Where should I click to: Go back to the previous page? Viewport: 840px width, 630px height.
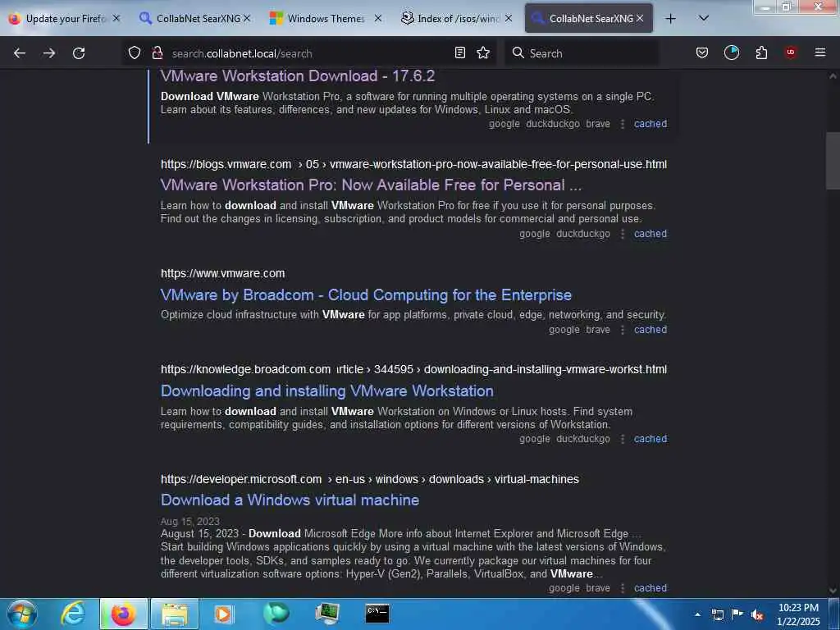pyautogui.click(x=20, y=53)
